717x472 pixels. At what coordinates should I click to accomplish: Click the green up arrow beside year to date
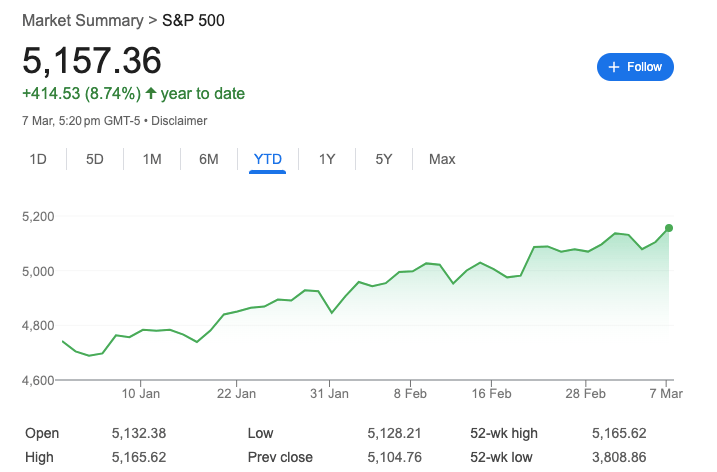click(x=151, y=93)
